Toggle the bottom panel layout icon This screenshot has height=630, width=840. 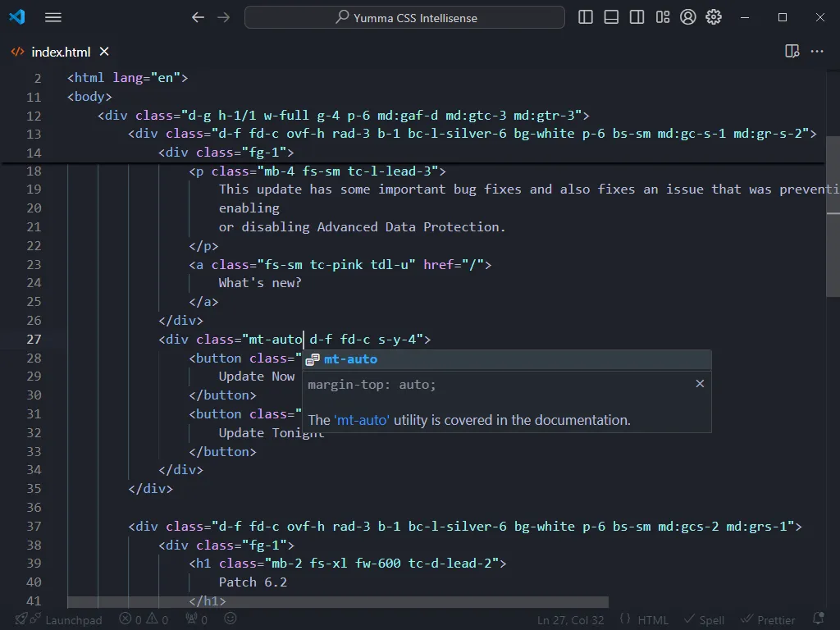611,17
